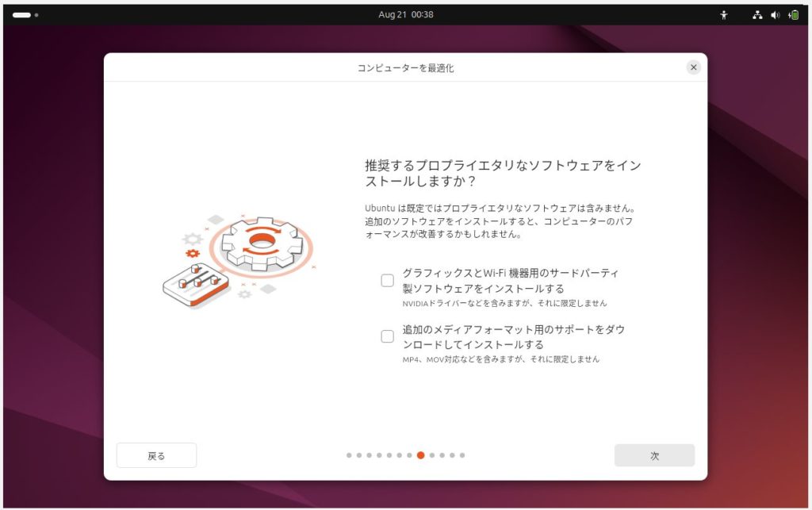Click the orange current-step progress dot
Screen dimensions: 812x510
(x=420, y=455)
